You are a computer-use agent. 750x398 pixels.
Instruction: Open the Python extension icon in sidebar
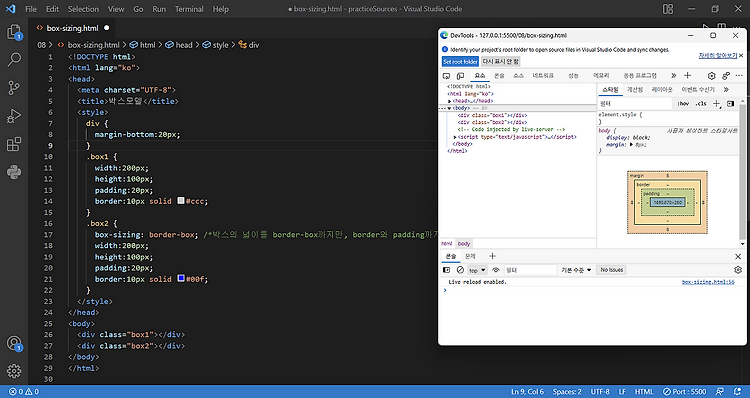pos(14,172)
